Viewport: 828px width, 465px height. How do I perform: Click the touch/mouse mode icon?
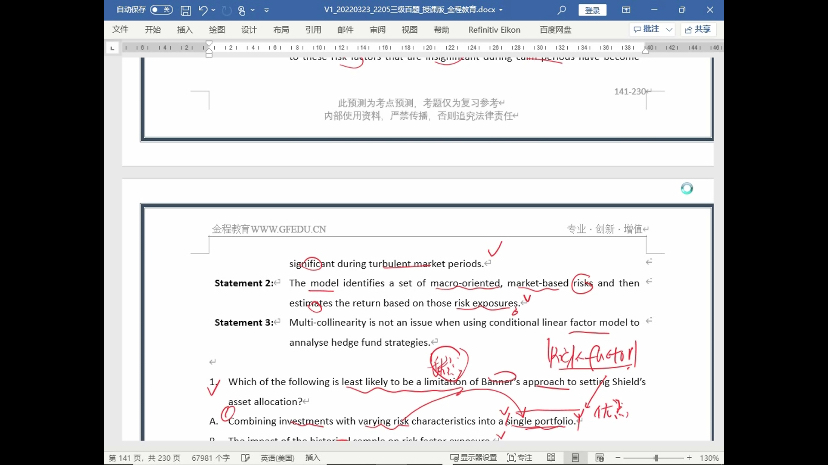tap(242, 10)
